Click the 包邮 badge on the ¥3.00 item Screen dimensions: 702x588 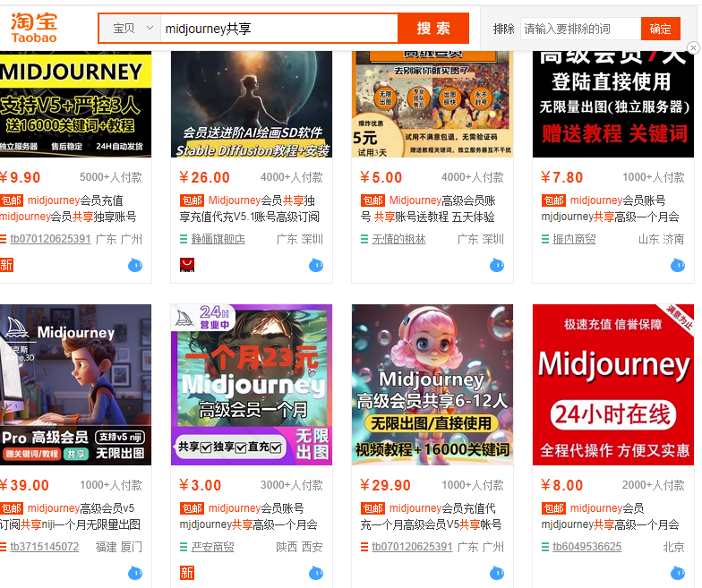[192, 508]
